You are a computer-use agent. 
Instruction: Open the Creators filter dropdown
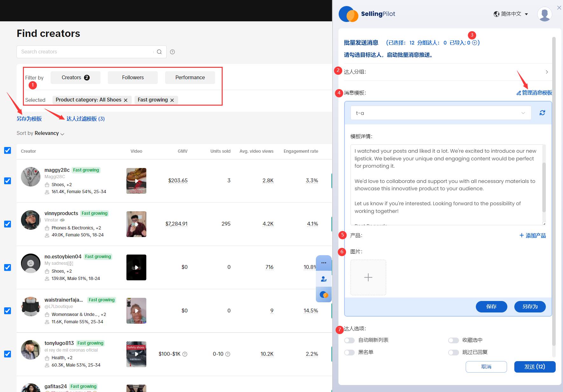click(x=75, y=78)
